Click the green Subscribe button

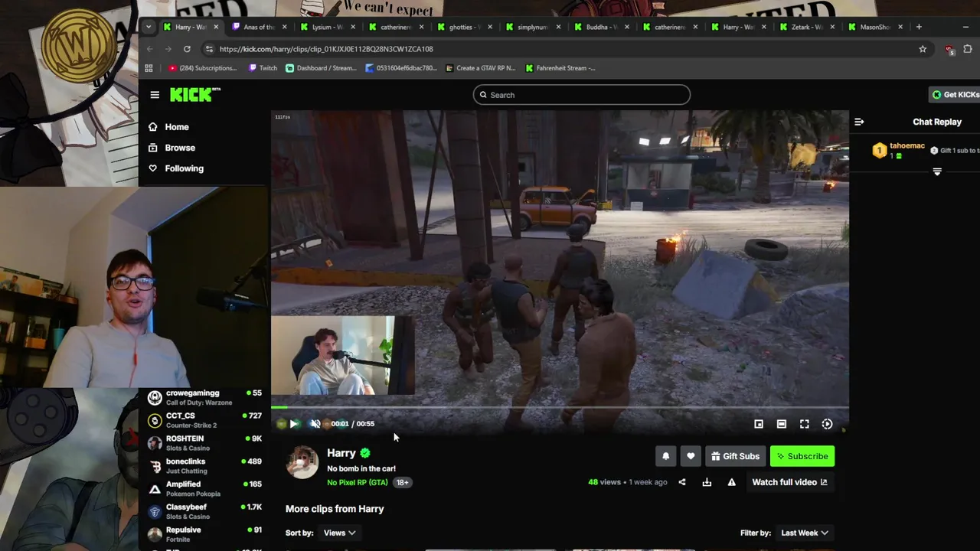coord(802,456)
